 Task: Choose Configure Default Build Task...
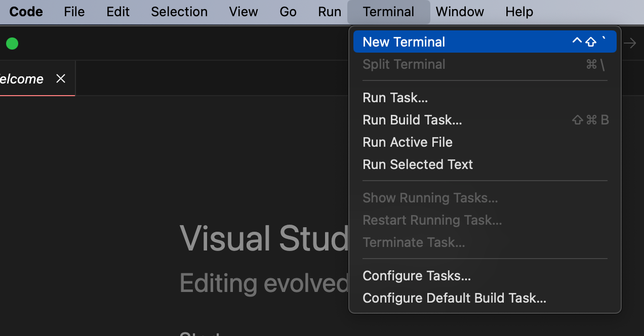[x=454, y=298]
